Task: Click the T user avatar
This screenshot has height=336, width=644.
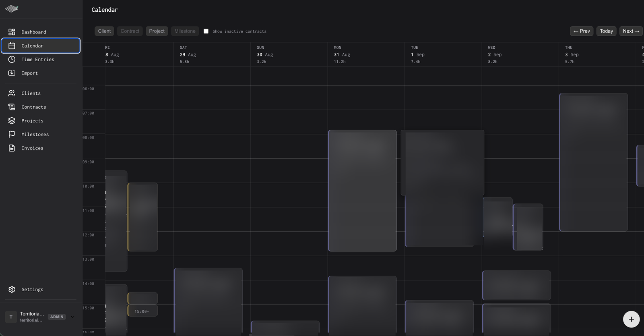Action: click(x=11, y=317)
